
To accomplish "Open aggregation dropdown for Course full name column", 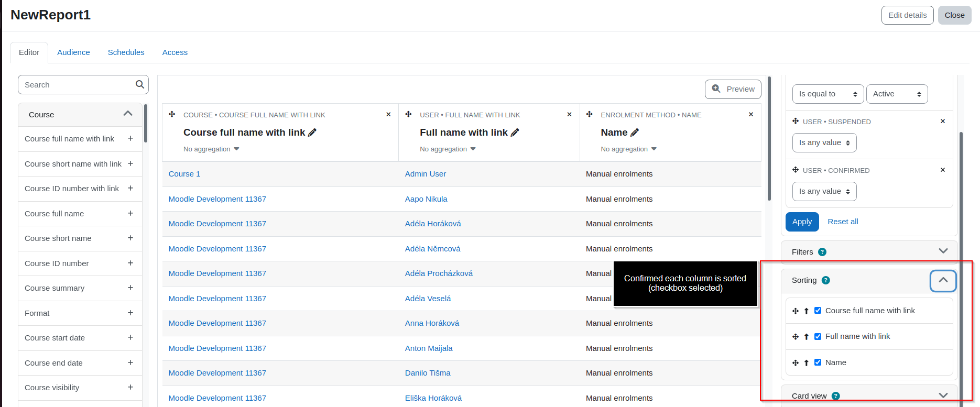I will [x=211, y=149].
